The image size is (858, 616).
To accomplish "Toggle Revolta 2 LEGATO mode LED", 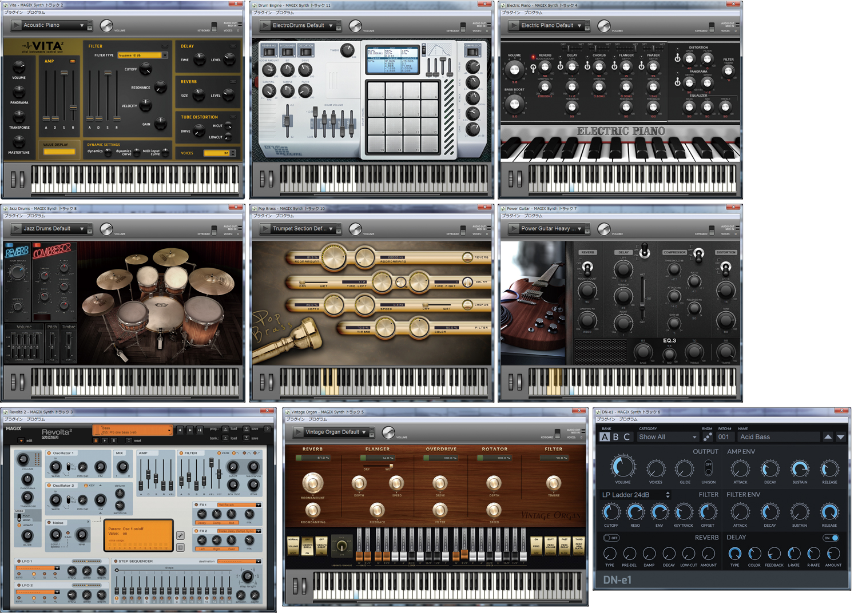I will coord(19,525).
